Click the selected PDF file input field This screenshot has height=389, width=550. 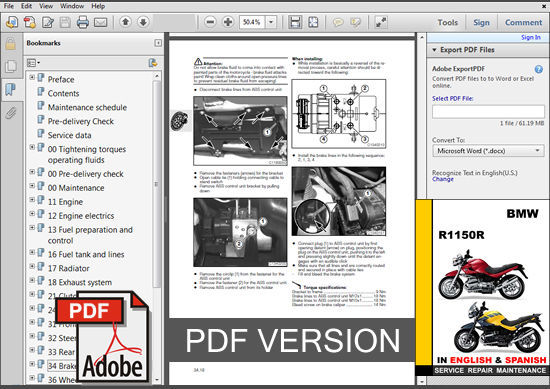488,112
